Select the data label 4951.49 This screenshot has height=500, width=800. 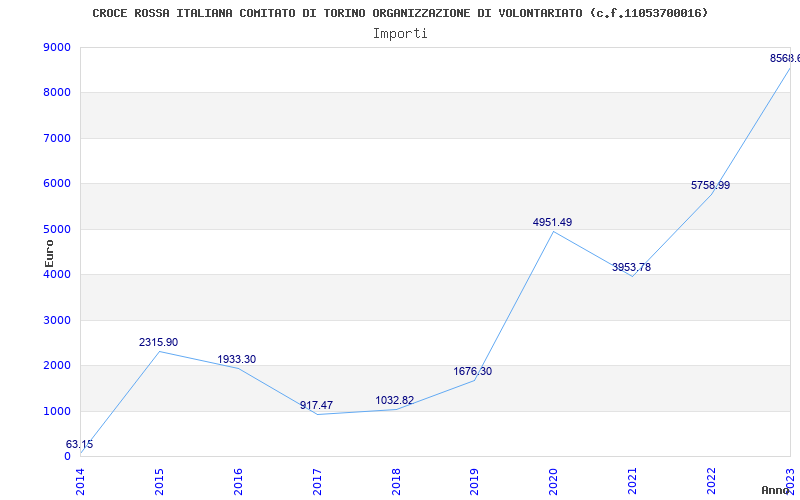click(553, 222)
